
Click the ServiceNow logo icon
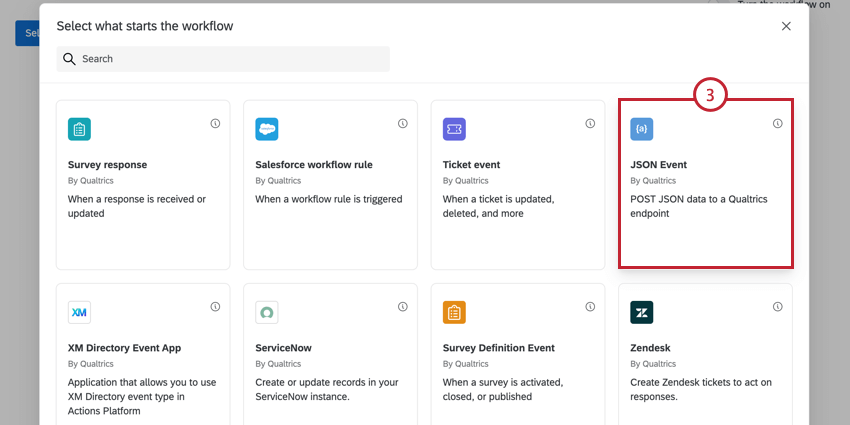click(x=267, y=312)
